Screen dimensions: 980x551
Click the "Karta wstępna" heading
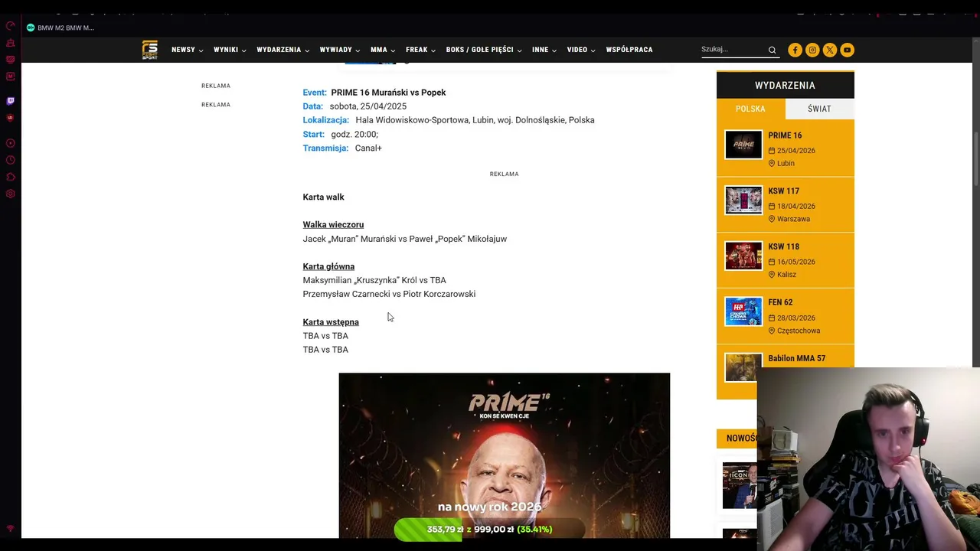coord(331,322)
